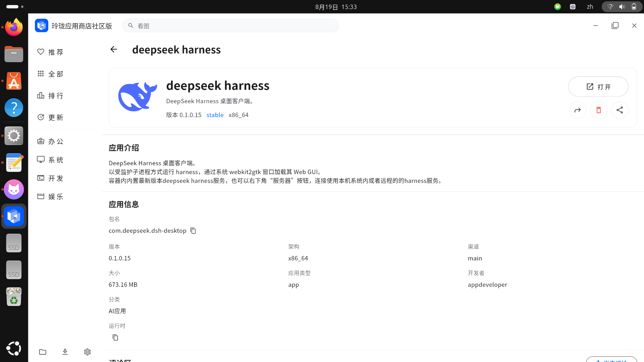Open the downloads icon at sidebar bottom

tap(65, 352)
